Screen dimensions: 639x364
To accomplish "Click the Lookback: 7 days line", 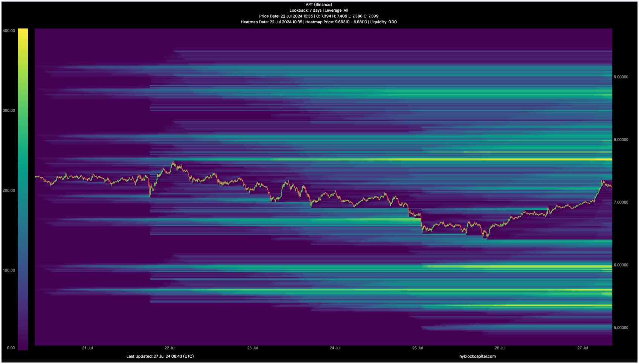I will 319,10.
